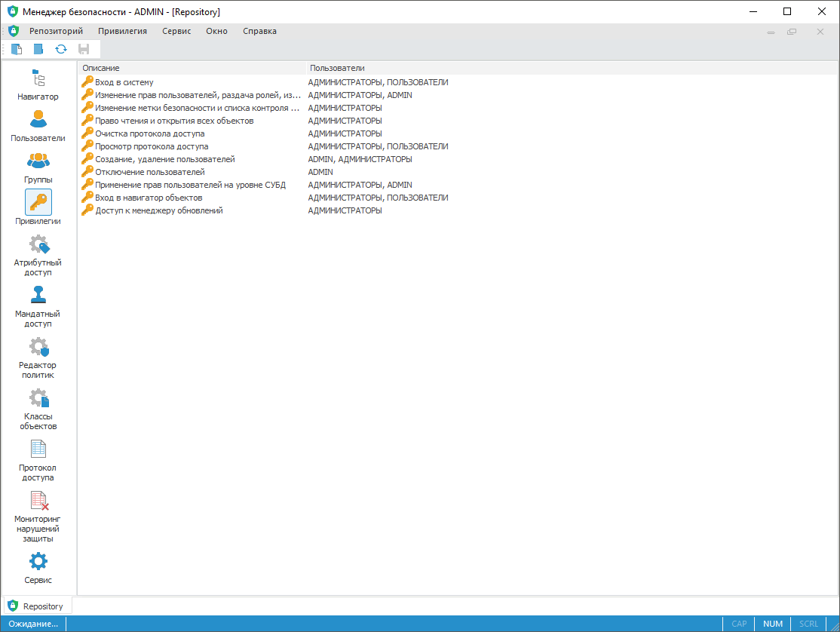Open the Справка menu

pos(260,31)
